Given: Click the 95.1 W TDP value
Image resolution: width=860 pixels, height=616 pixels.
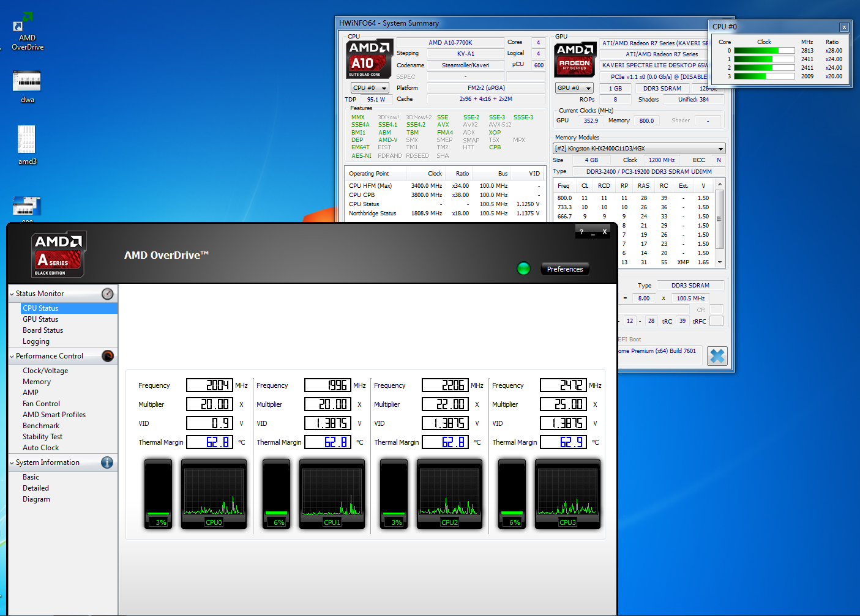Looking at the screenshot, I should coord(376,99).
